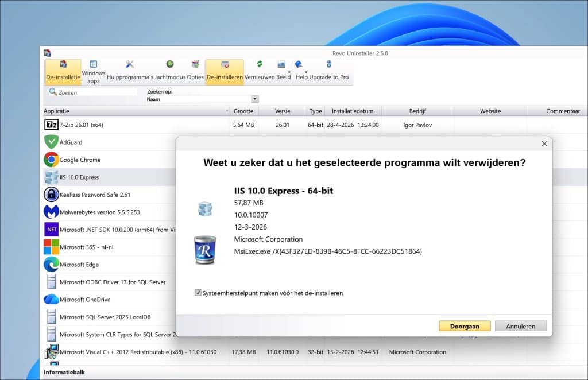Image resolution: width=588 pixels, height=380 pixels.
Task: Select the KeePass Password Safe icon
Action: click(51, 195)
